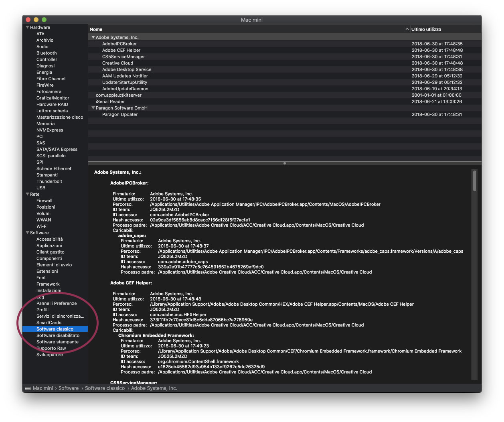Open the Bluetooth hardware entry
This screenshot has width=504, height=422.
click(47, 53)
